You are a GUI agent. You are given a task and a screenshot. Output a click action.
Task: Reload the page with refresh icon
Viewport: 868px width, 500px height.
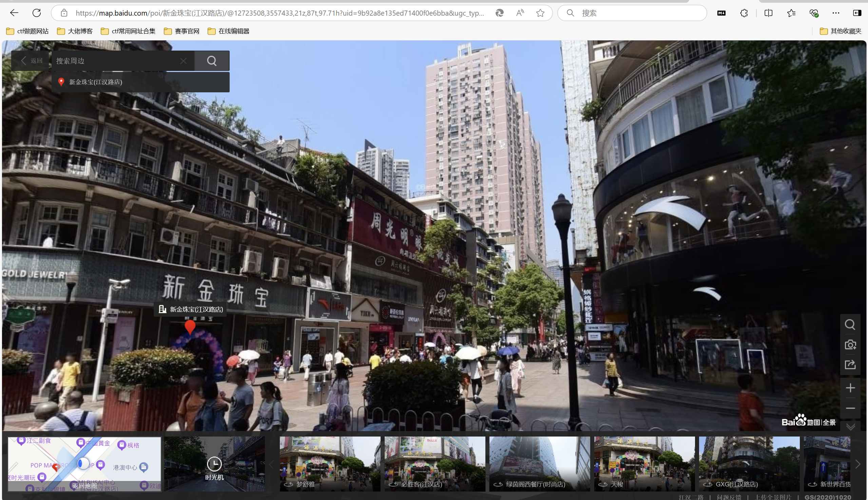[x=37, y=13]
